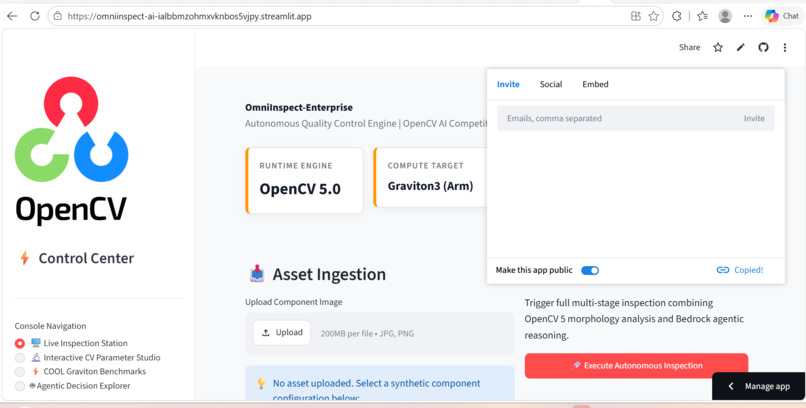The height and width of the screenshot is (408, 806).
Task: Click the Copied! link button
Action: pos(740,270)
